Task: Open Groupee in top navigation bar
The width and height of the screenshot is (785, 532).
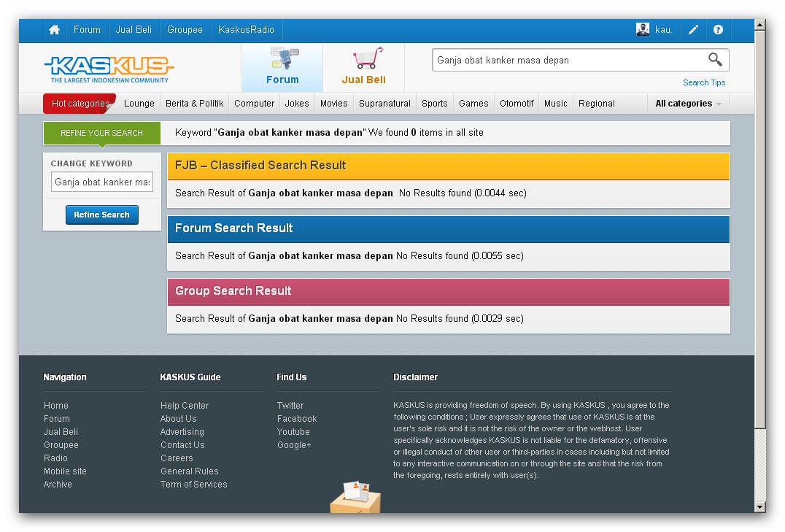Action: click(x=185, y=29)
